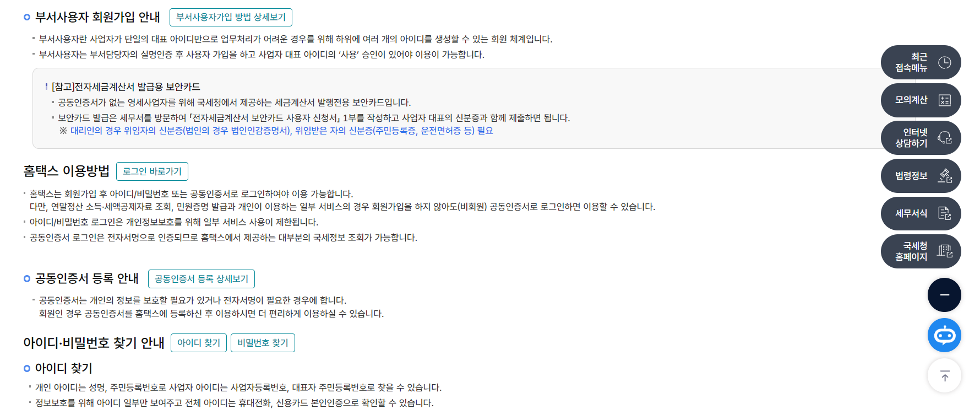The width and height of the screenshot is (980, 409).
Task: Click the line 부서사용자는 부서담당자의 실명인증 후
Action: coord(262,55)
